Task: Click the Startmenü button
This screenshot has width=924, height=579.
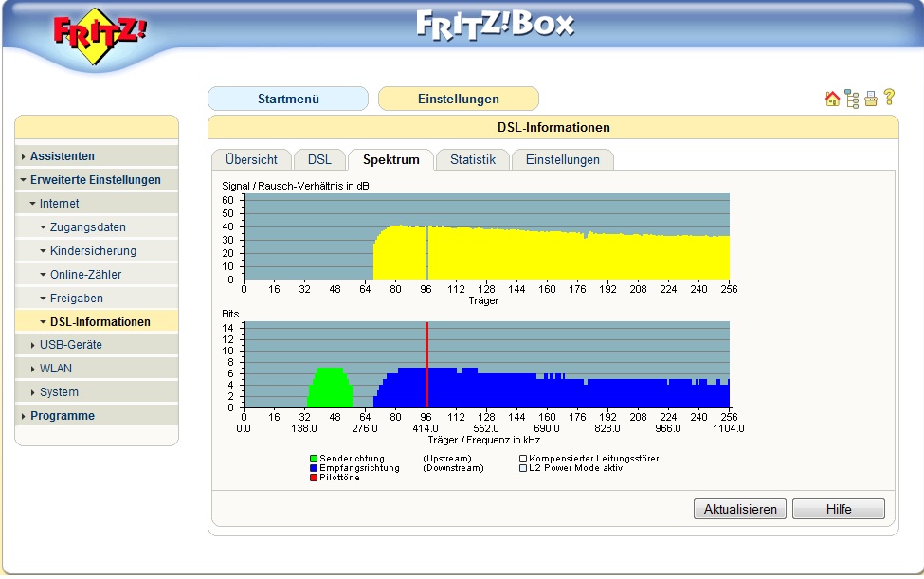Action: click(x=288, y=99)
